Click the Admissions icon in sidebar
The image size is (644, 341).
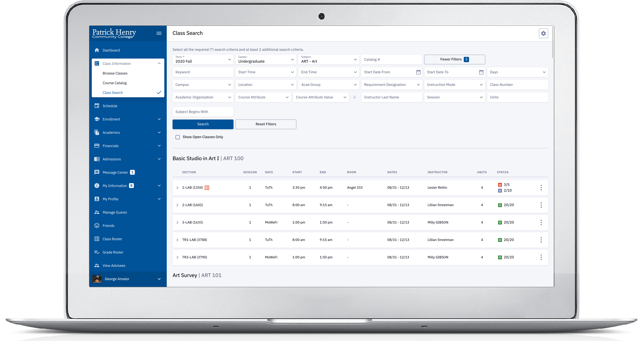point(97,159)
